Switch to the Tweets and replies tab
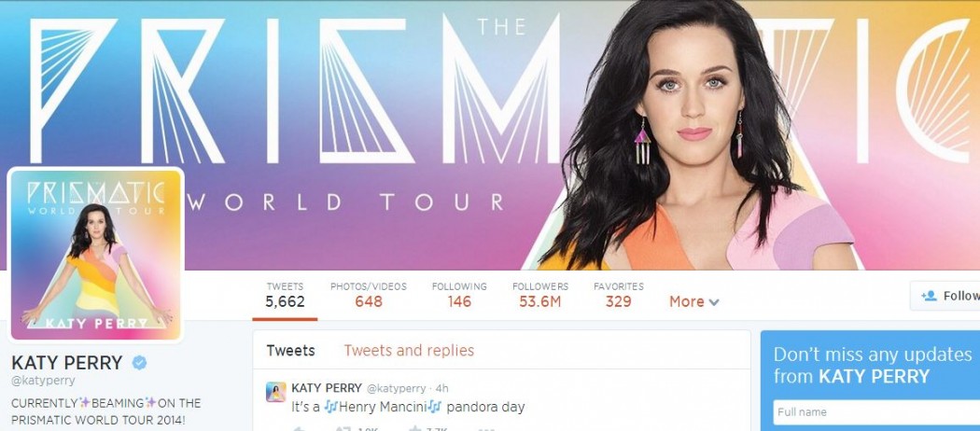 409,351
